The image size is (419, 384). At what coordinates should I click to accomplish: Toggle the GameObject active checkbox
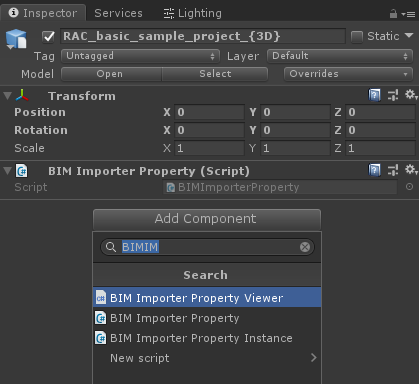[49, 36]
